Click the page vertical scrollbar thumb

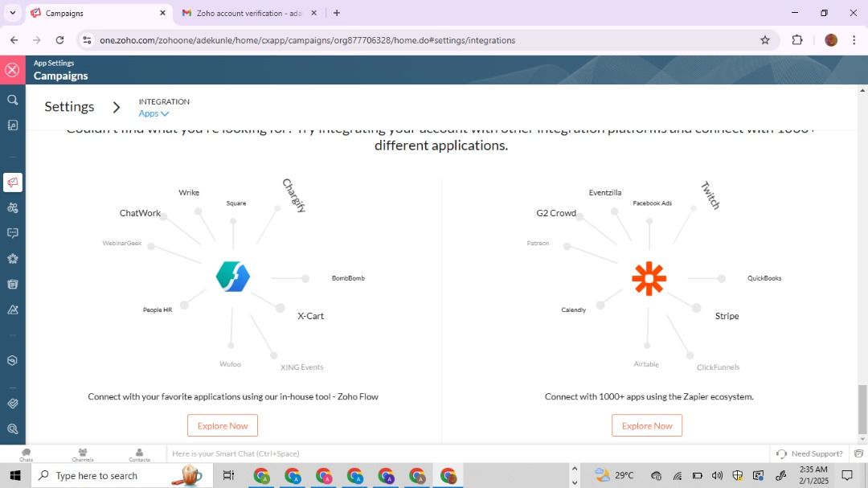pos(862,410)
